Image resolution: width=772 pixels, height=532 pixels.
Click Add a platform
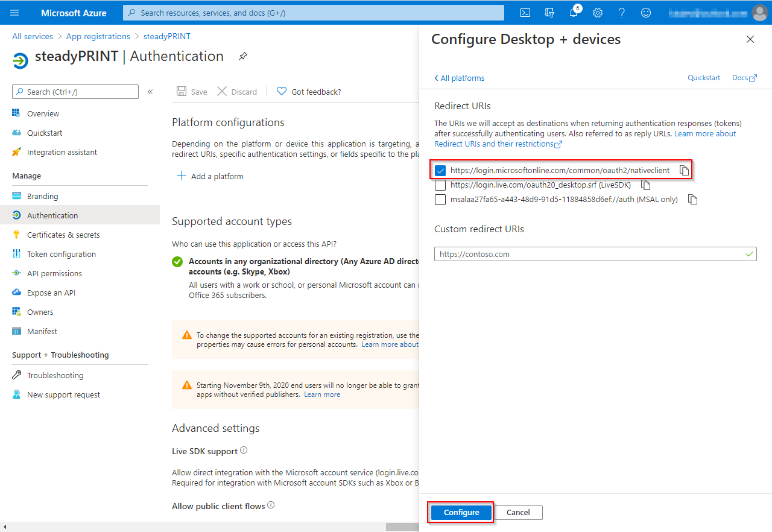coord(210,176)
